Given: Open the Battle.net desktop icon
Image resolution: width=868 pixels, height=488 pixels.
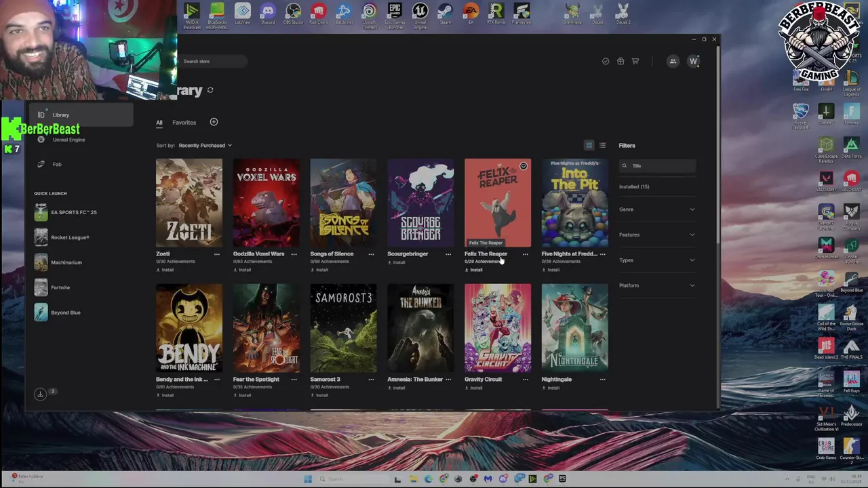Looking at the screenshot, I should pyautogui.click(x=344, y=14).
